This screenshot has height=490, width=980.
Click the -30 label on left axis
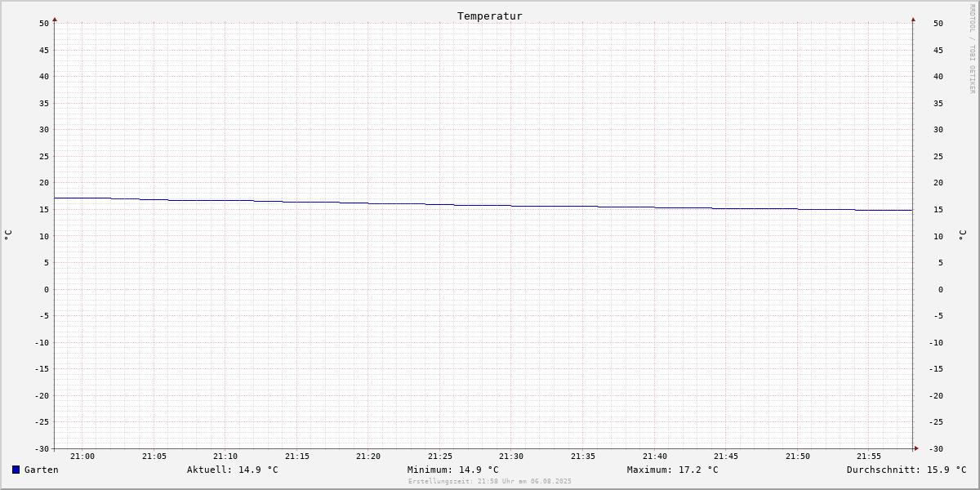42,449
